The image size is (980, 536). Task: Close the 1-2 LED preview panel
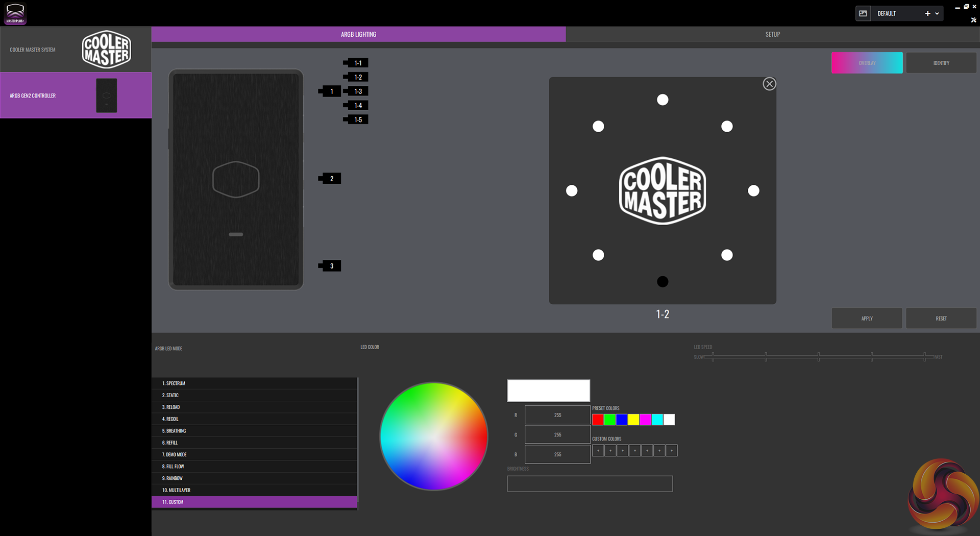click(x=769, y=84)
